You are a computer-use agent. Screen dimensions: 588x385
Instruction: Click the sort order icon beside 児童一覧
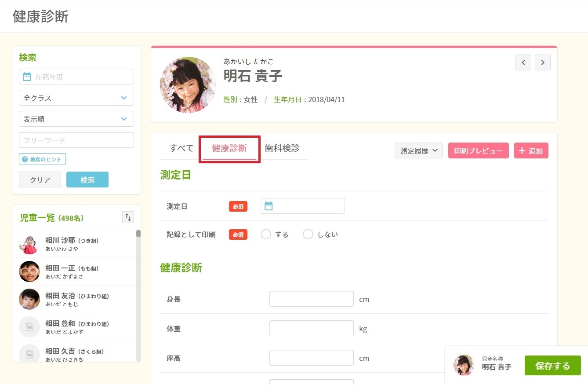click(128, 217)
